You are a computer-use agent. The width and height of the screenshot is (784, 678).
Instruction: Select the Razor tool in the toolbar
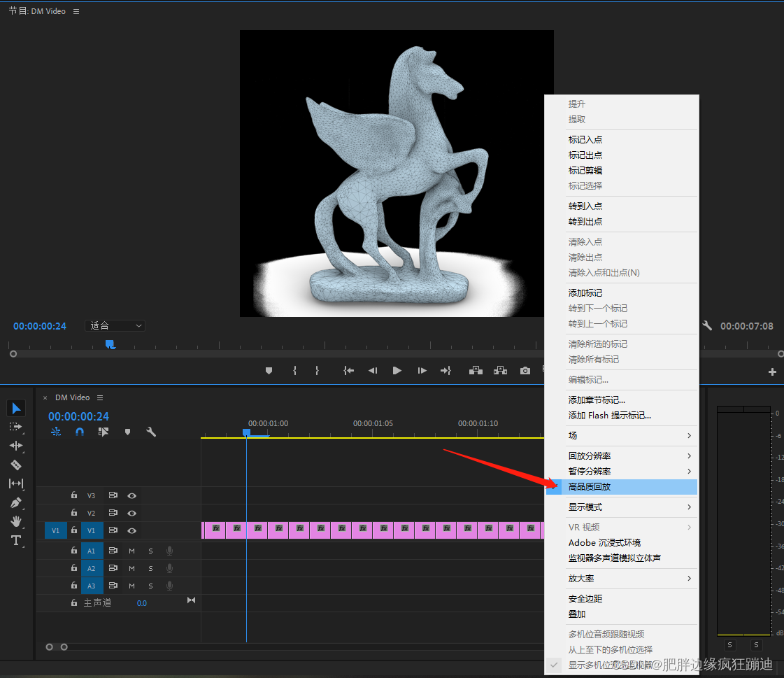(16, 465)
